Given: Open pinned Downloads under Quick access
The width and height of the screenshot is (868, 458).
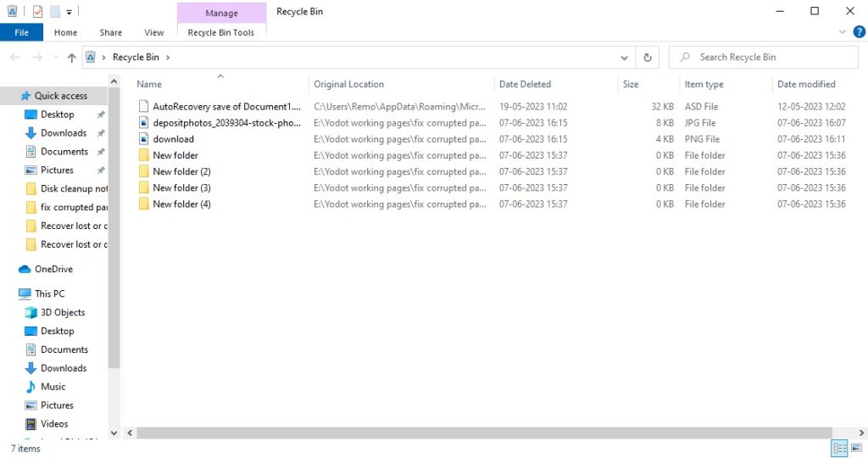Looking at the screenshot, I should pos(64,133).
